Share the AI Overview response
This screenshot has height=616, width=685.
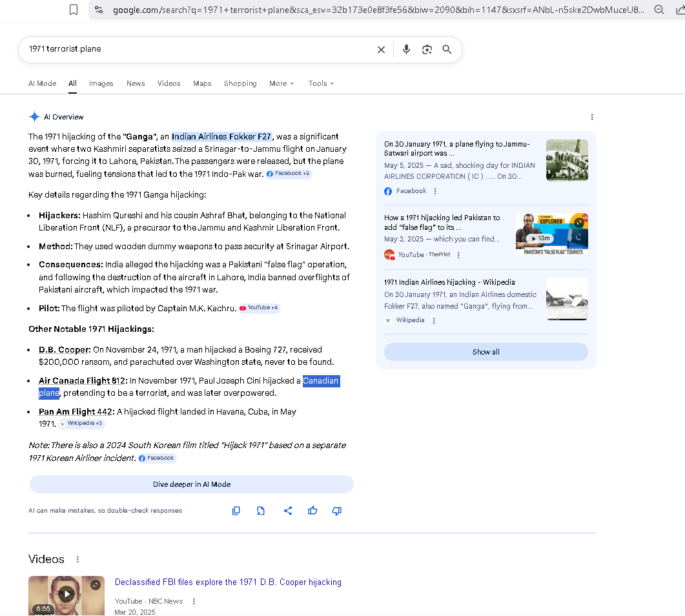pos(288,511)
